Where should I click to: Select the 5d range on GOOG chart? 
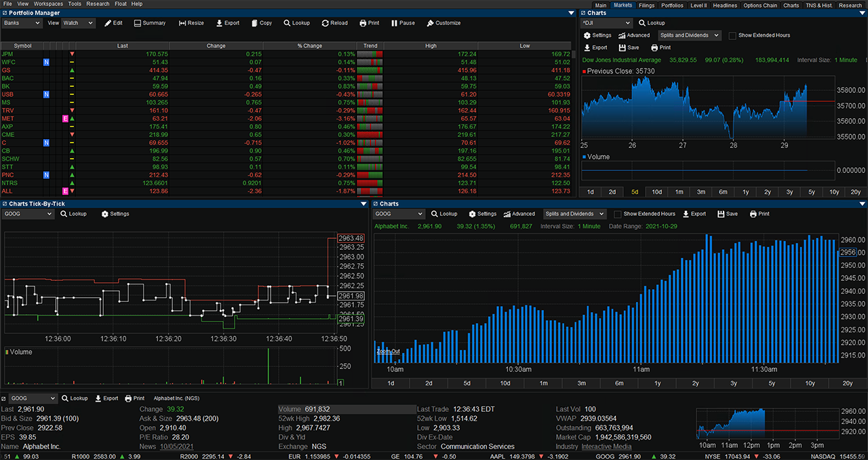tap(467, 383)
